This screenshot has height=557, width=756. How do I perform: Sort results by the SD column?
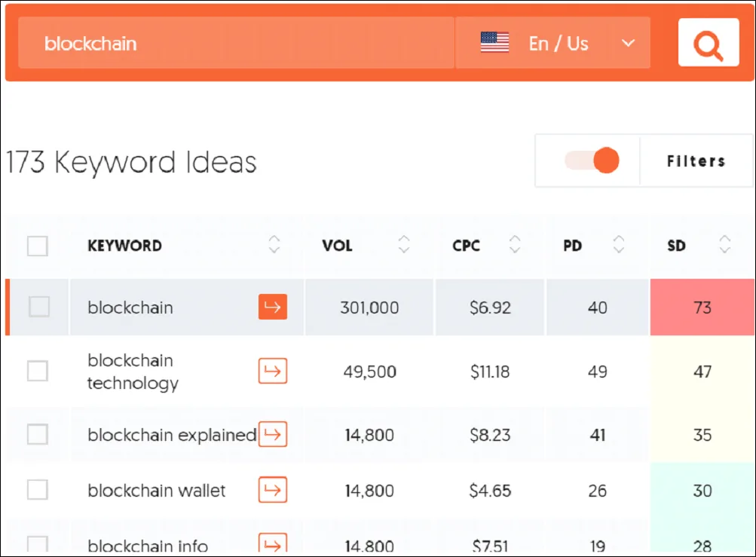point(724,245)
